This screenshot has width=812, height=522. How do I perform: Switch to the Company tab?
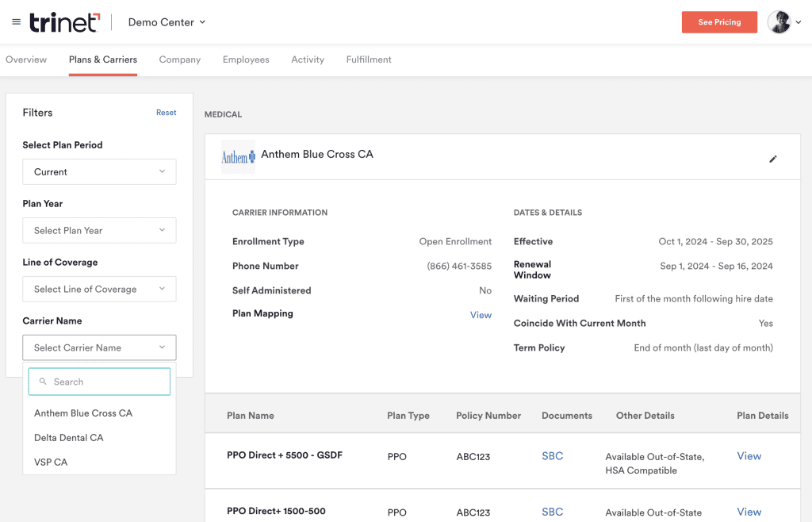[180, 59]
